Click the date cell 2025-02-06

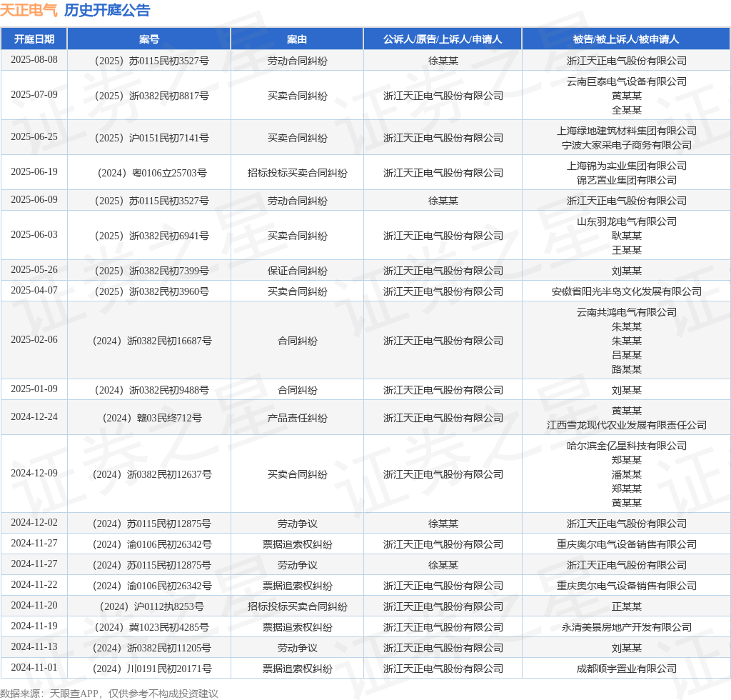(34, 339)
